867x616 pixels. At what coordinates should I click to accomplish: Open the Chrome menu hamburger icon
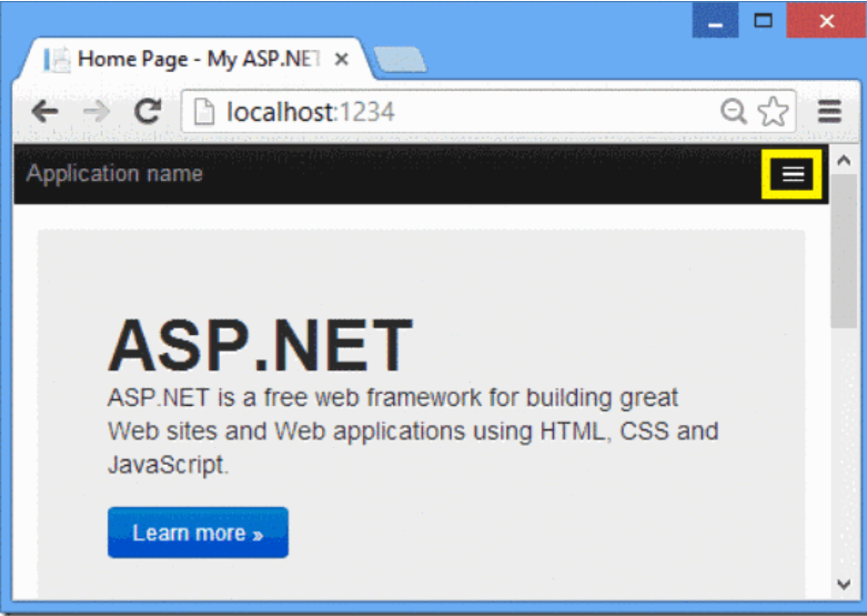point(829,112)
